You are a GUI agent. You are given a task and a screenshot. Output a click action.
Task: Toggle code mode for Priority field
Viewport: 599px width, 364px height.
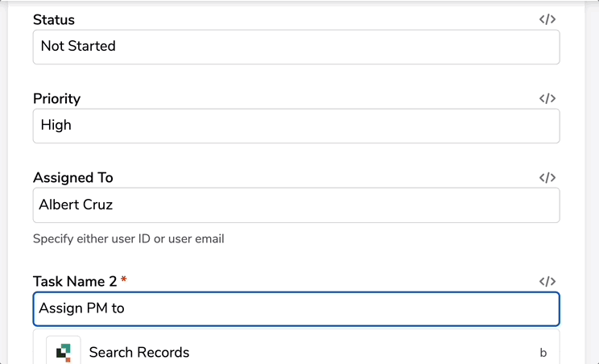(x=547, y=98)
